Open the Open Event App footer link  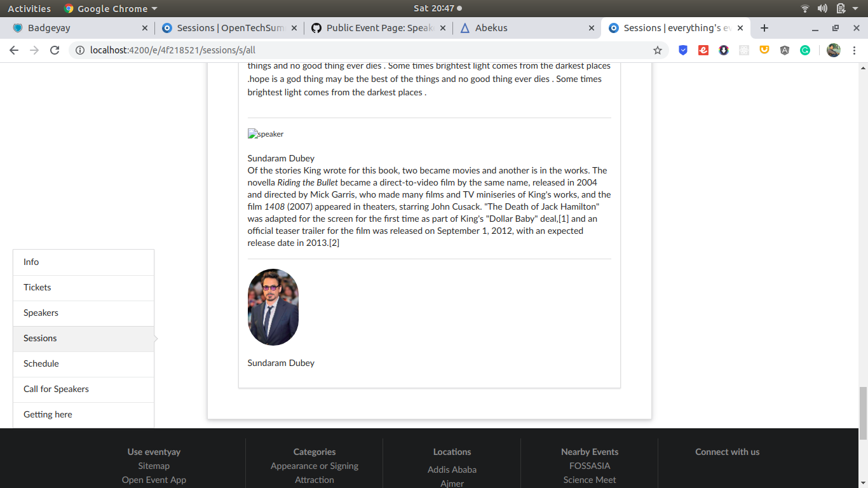click(x=154, y=480)
